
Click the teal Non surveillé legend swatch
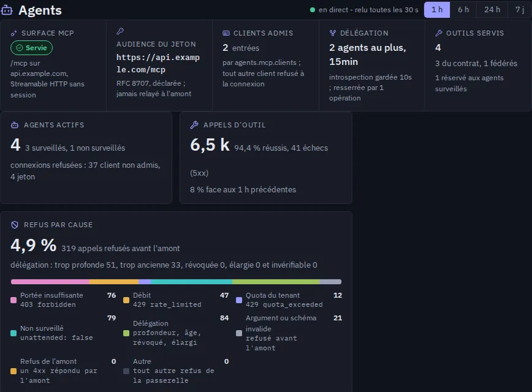13,333
